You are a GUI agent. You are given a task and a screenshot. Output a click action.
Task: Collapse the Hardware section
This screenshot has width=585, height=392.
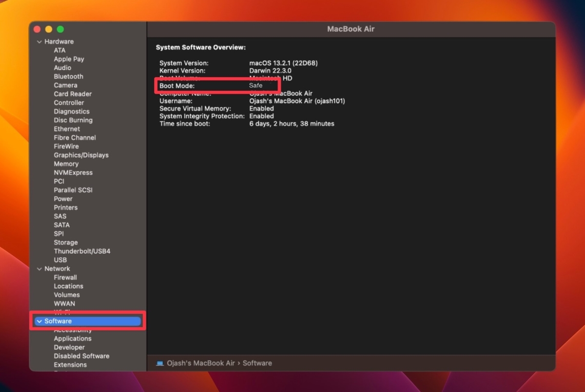point(39,41)
